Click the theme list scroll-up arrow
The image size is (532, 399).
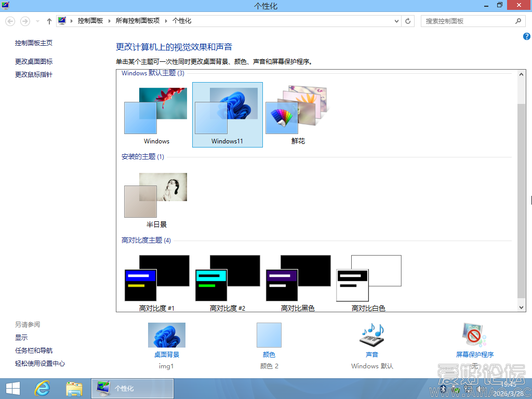[x=522, y=74]
